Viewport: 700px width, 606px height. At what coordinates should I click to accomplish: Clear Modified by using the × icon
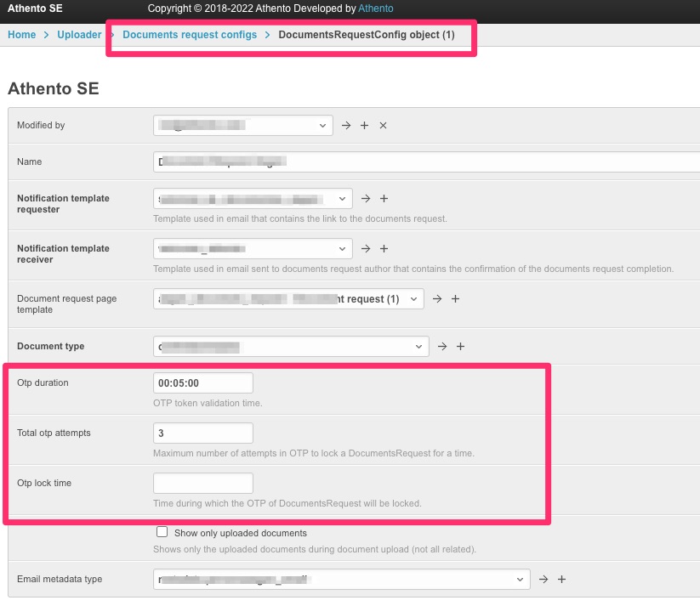(x=382, y=125)
